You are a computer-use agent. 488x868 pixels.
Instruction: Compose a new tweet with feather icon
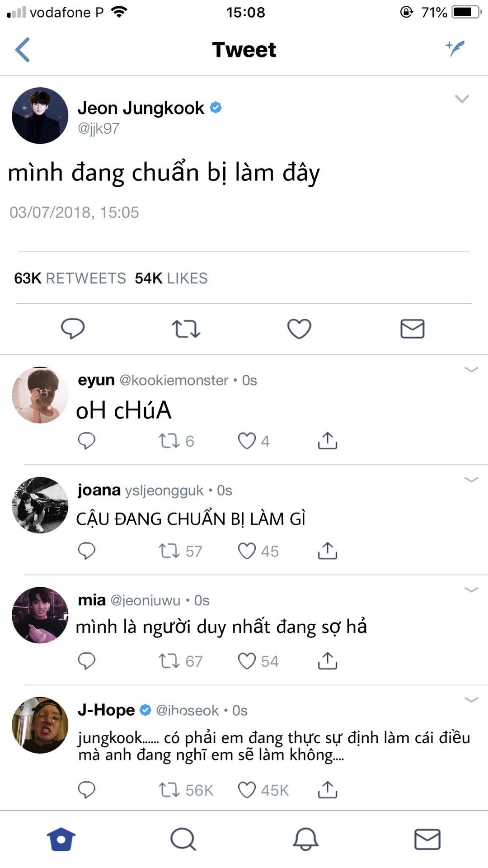[x=455, y=48]
